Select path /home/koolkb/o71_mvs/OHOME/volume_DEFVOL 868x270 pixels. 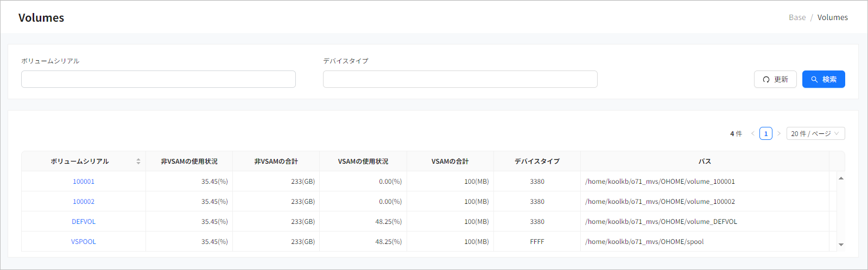pos(661,222)
